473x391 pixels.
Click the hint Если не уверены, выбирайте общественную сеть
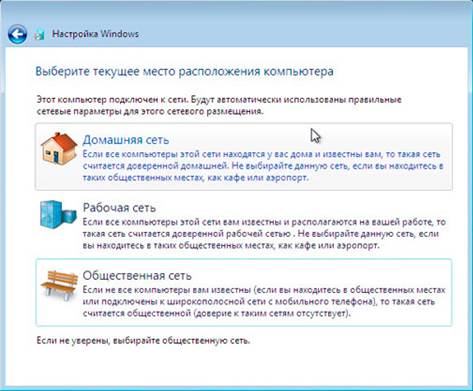[143, 341]
